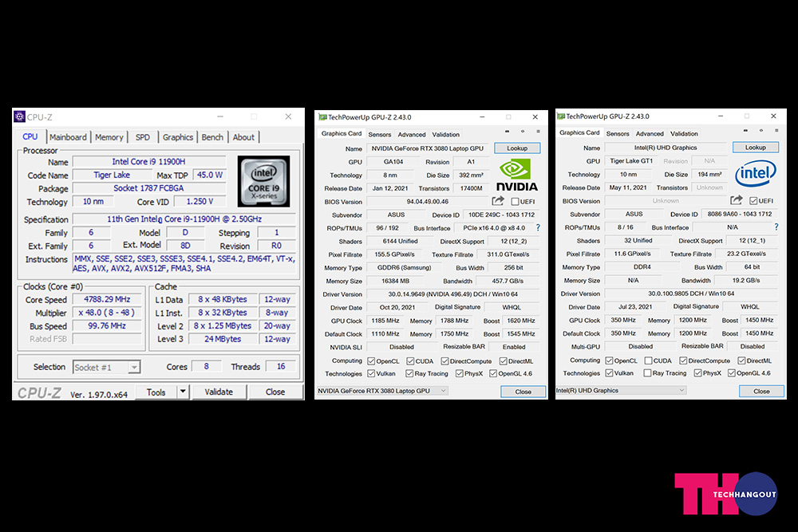Click the Intel vendor logo in GPU-Z

pos(755,173)
